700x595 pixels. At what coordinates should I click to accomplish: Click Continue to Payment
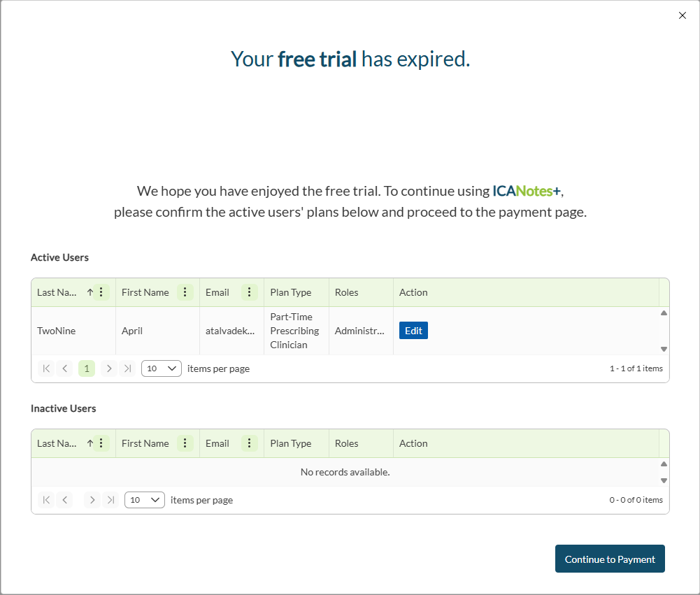pos(610,559)
